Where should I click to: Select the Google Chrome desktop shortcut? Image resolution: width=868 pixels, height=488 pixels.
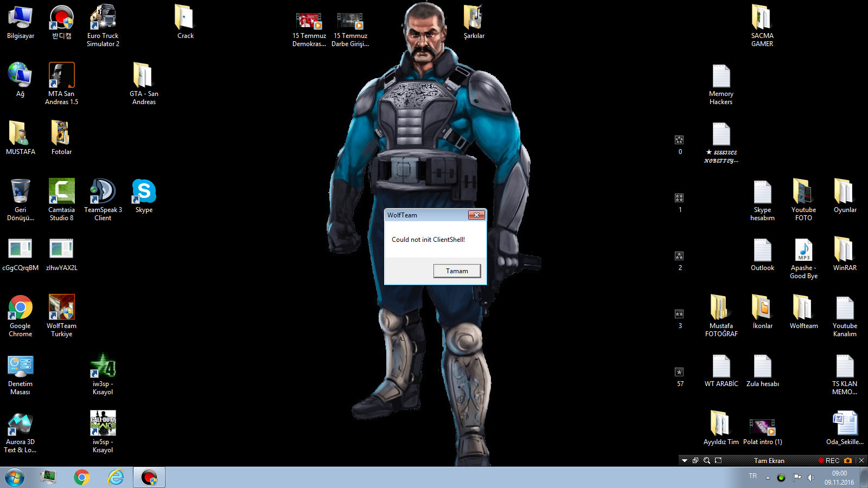[x=21, y=316]
